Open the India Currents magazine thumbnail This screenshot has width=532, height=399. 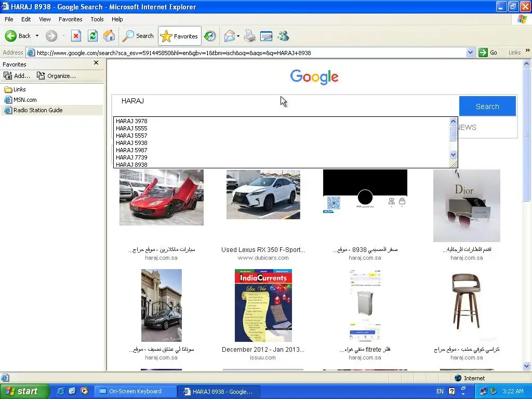click(263, 305)
